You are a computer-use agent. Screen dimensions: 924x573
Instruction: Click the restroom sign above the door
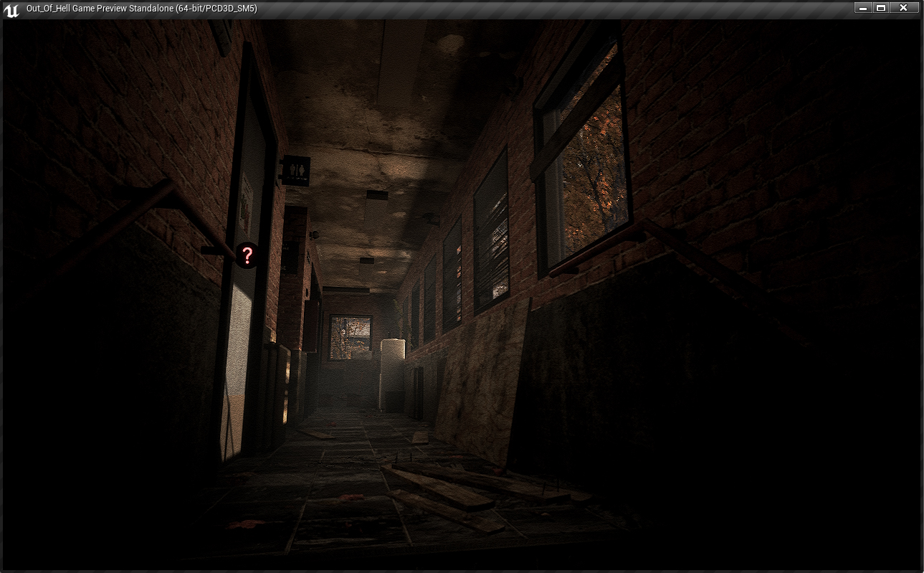click(x=296, y=171)
